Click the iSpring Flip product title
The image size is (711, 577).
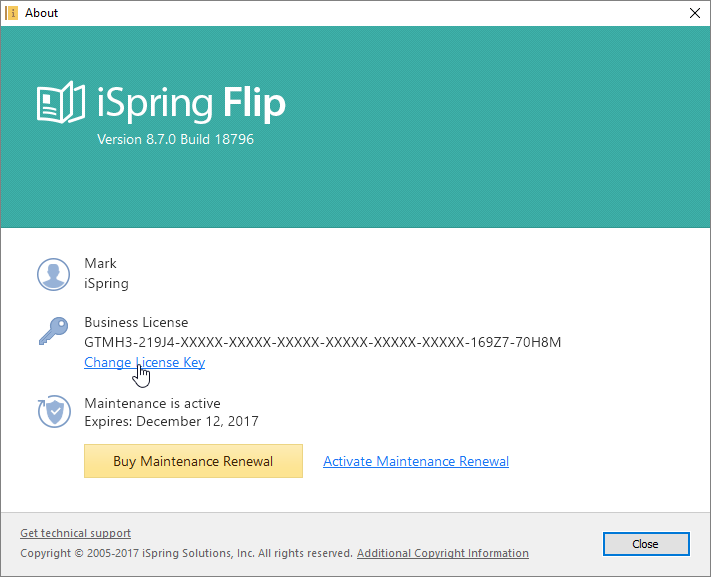[x=191, y=104]
